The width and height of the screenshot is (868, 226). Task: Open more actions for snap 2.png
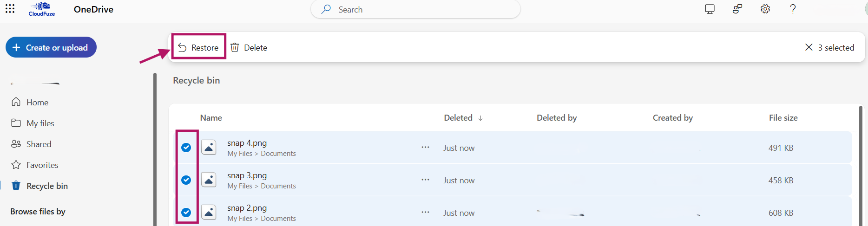coord(425,212)
